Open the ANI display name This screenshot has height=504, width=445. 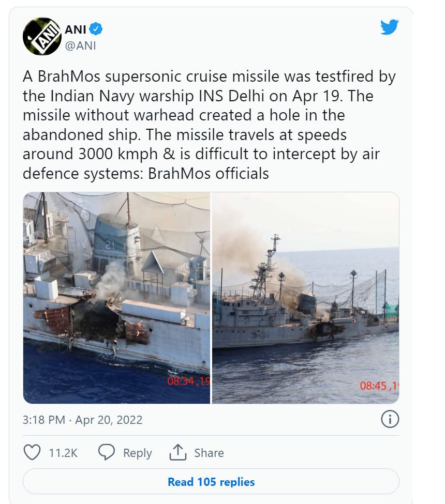[x=76, y=29]
